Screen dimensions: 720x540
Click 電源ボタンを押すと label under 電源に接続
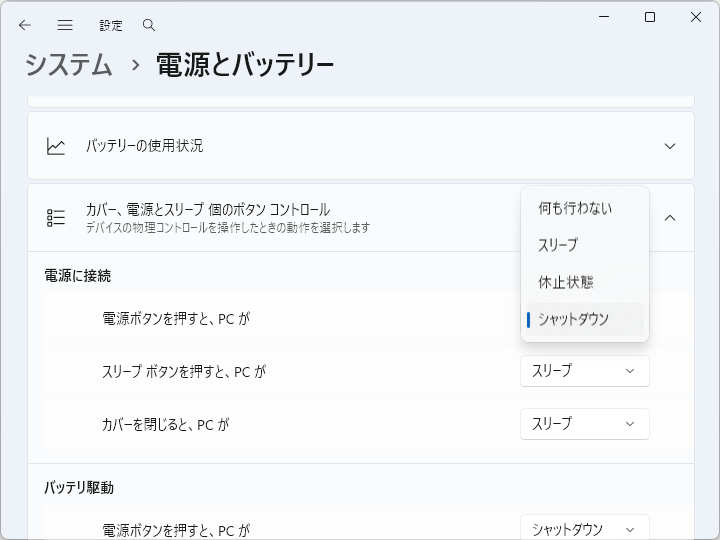coord(176,319)
